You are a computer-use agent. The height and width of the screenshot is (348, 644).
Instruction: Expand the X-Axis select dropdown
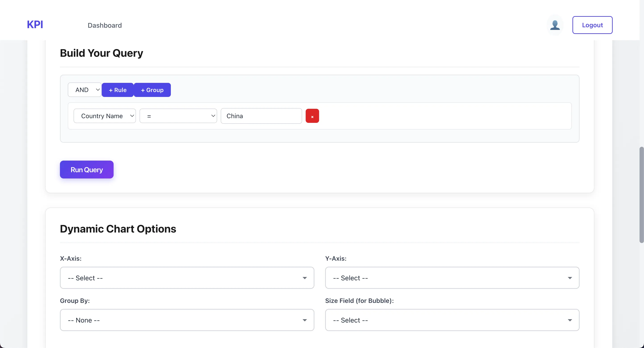tap(187, 278)
